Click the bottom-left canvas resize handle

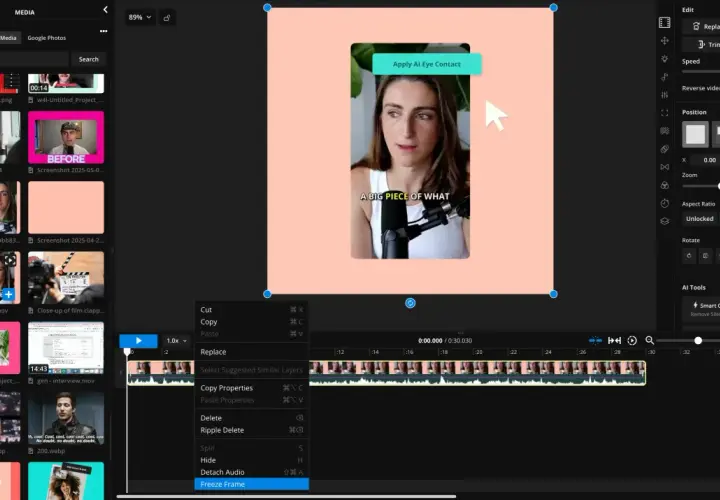click(x=267, y=294)
